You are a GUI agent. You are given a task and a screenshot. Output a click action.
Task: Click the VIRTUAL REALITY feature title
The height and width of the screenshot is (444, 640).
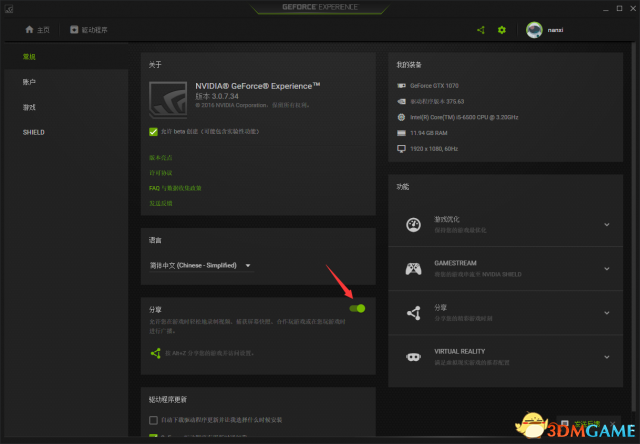[460, 351]
